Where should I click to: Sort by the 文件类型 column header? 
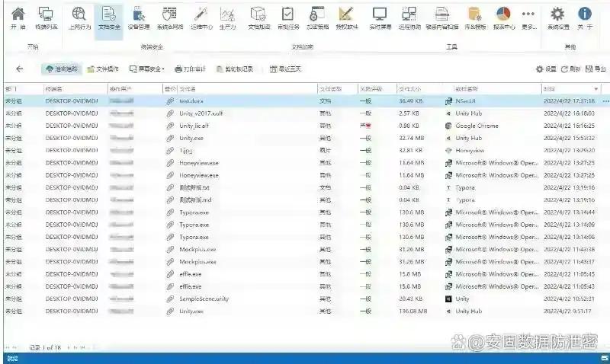coord(330,89)
